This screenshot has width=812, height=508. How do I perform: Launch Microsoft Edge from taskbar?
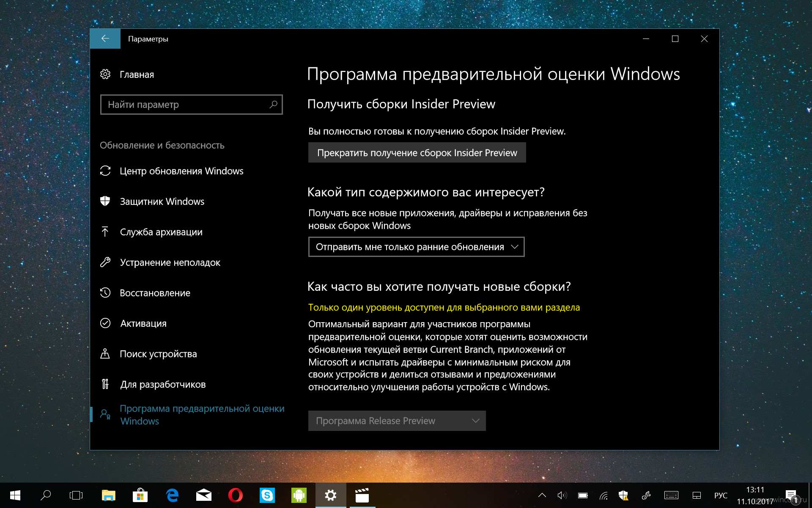[x=172, y=495]
